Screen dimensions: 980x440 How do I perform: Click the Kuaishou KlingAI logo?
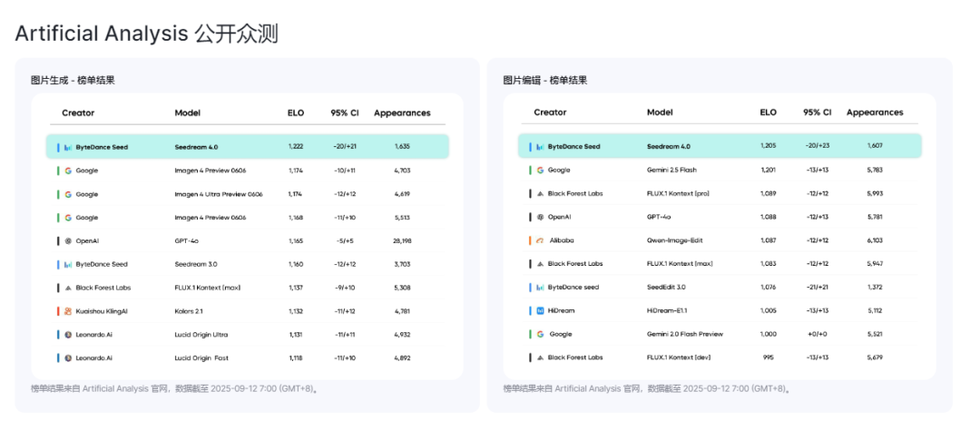pos(68,311)
